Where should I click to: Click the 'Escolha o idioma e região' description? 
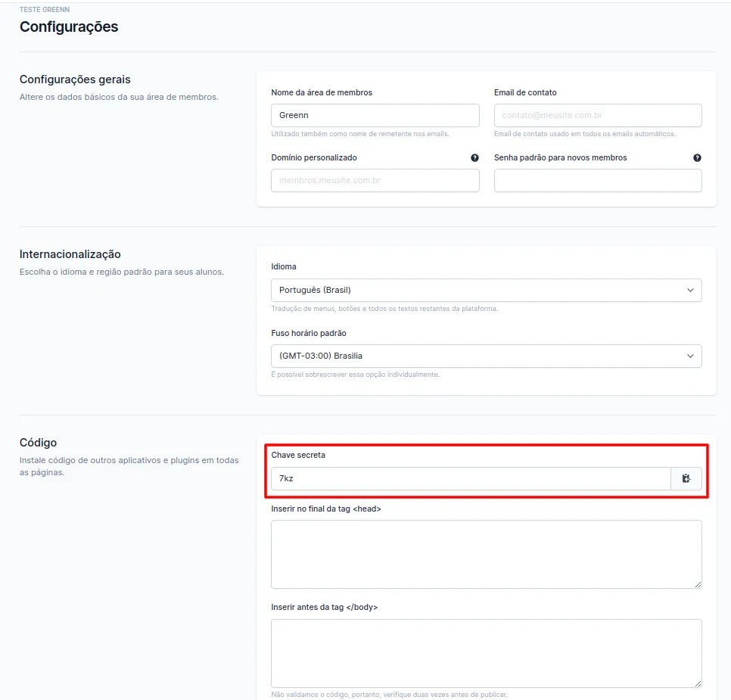click(122, 272)
